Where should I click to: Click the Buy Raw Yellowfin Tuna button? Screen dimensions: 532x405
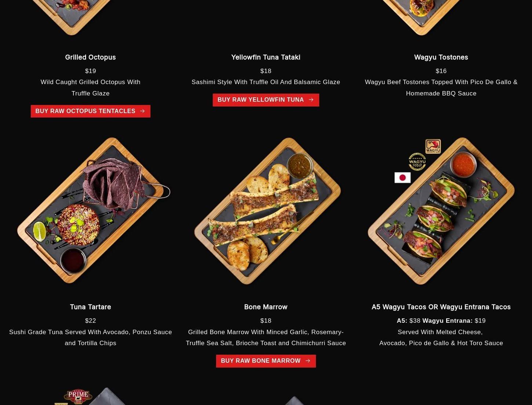pyautogui.click(x=266, y=100)
